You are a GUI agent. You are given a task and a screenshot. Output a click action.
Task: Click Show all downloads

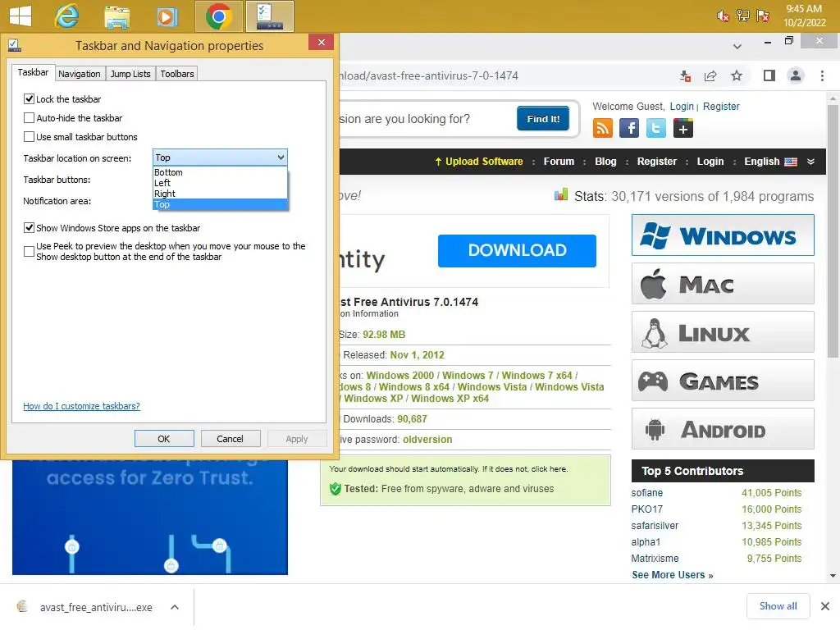[778, 606]
